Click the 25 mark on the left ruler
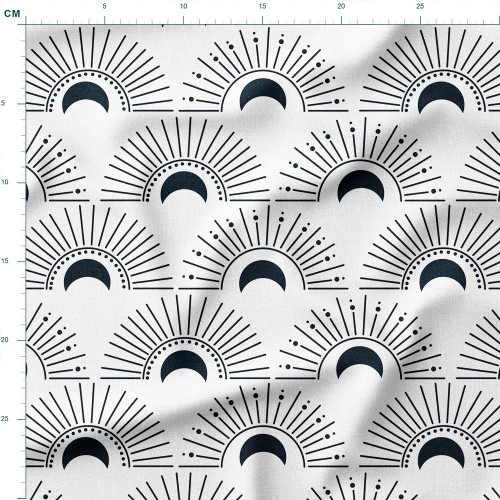The height and width of the screenshot is (500, 500). [x=4, y=419]
